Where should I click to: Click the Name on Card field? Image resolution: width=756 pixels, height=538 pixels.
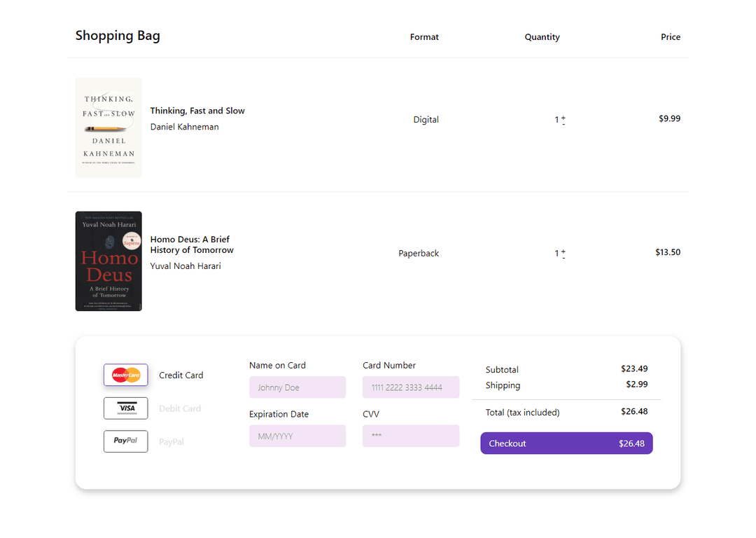[297, 387]
